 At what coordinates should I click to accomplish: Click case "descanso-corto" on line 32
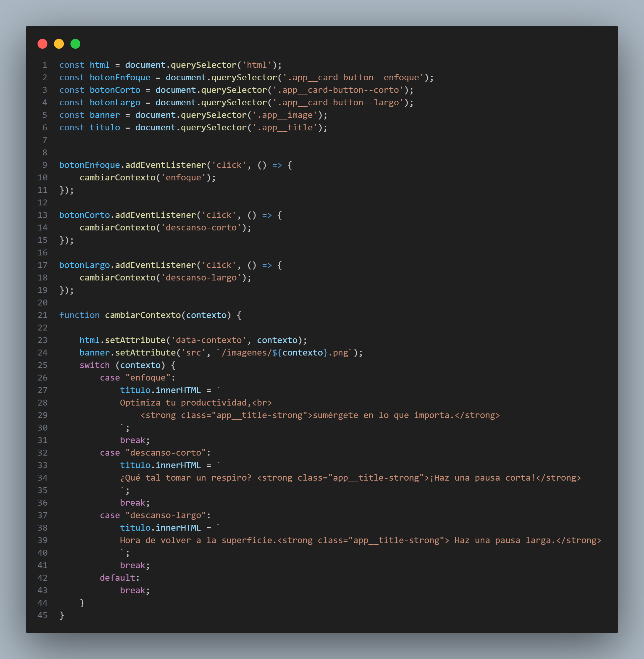pyautogui.click(x=155, y=453)
